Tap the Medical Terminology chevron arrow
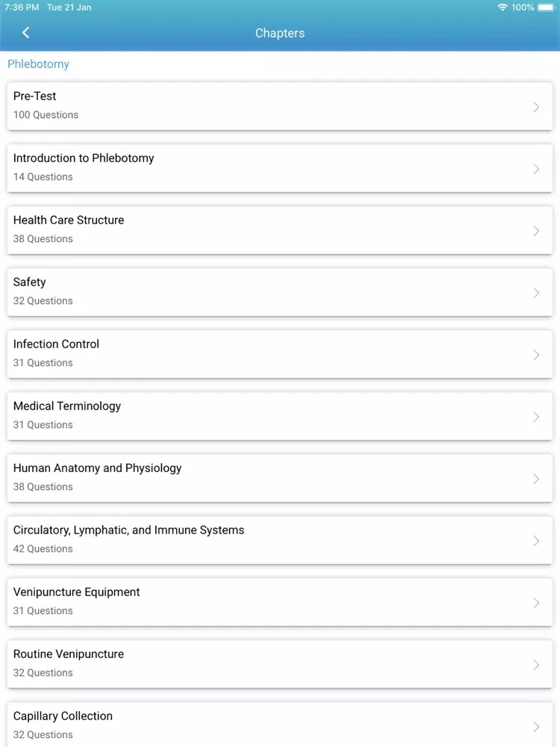The image size is (560, 747). (x=536, y=416)
